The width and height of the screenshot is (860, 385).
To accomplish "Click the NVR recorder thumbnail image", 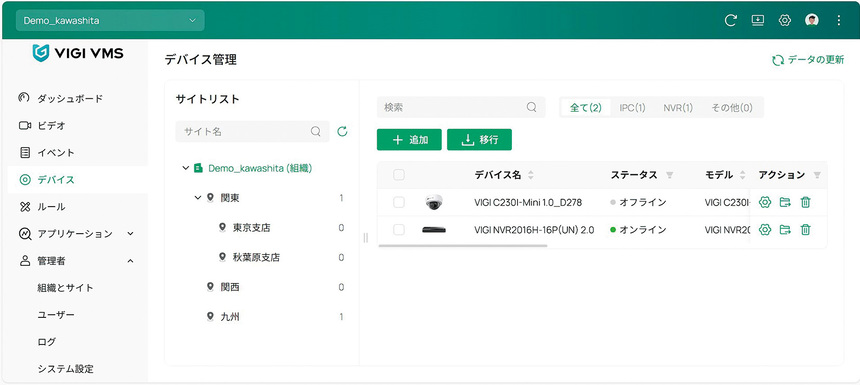I will 434,230.
